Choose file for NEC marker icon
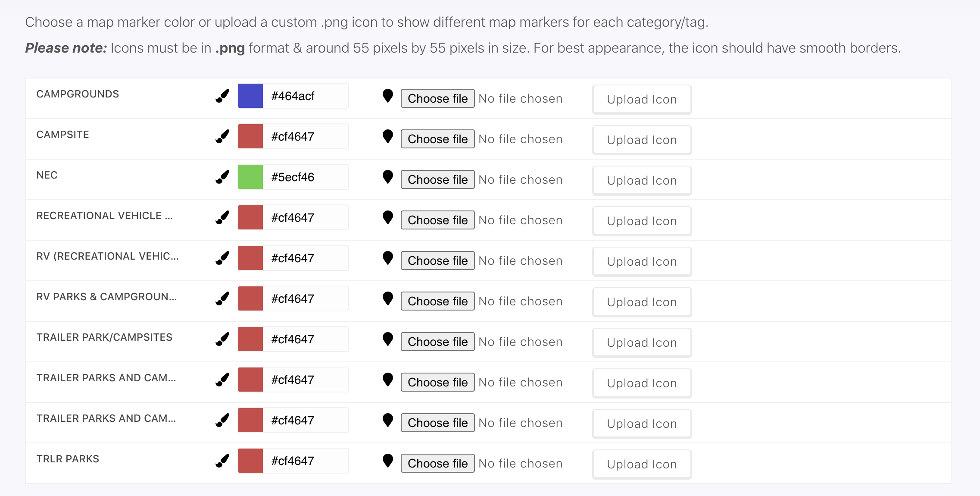The image size is (980, 496). (x=438, y=179)
